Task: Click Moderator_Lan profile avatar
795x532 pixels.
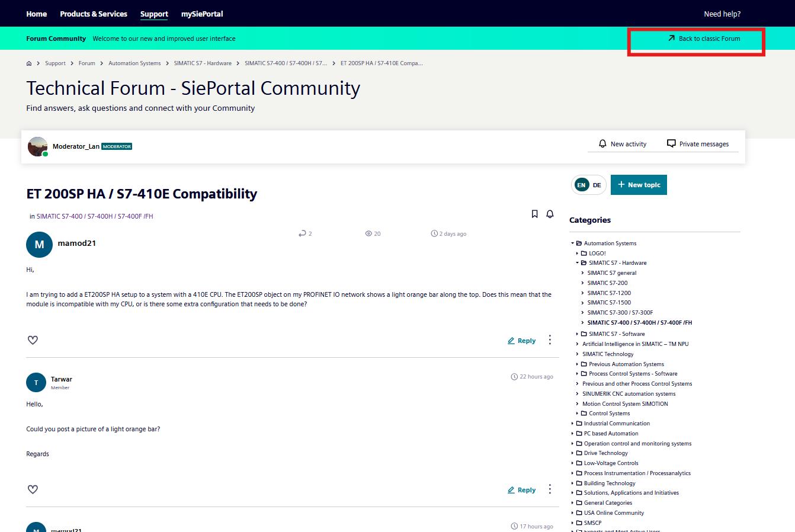Action: (38, 146)
